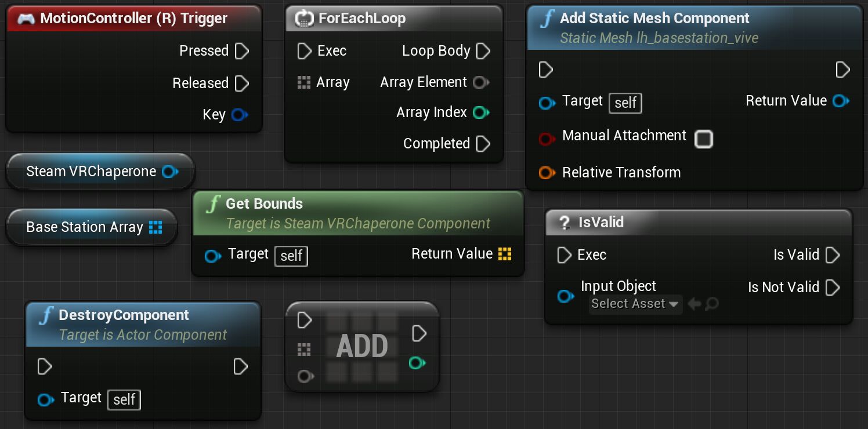Open the Select Asset dropdown in IsValid
The width and height of the screenshot is (868, 429).
pyautogui.click(x=635, y=304)
